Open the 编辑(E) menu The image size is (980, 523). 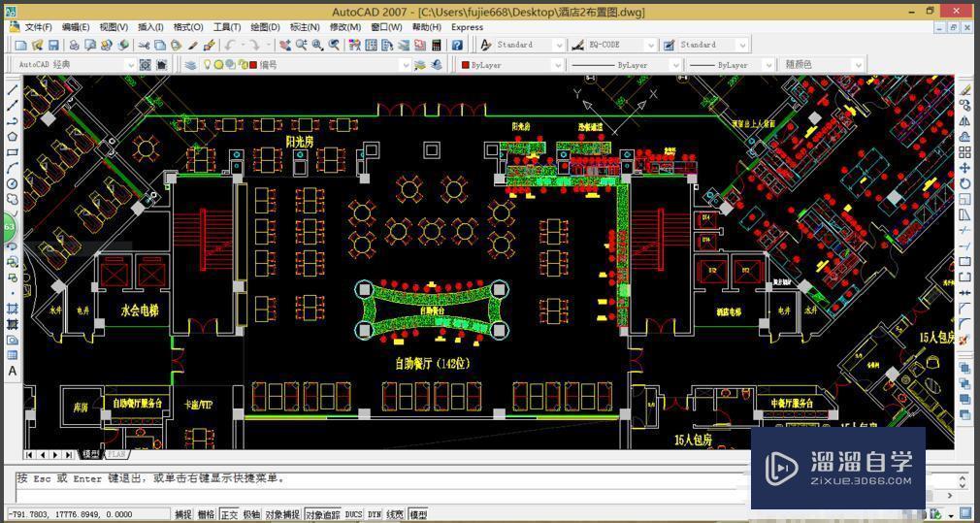[x=76, y=27]
